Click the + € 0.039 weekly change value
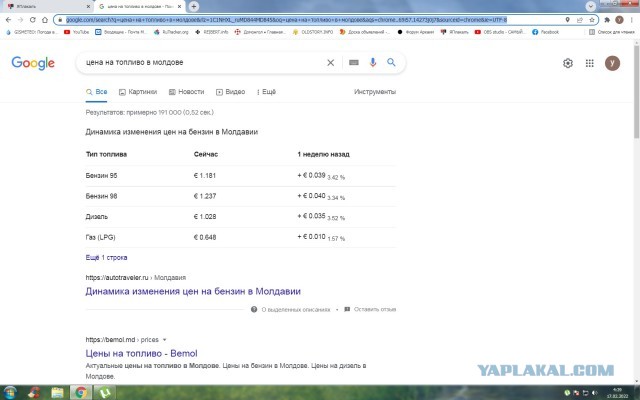Screen dimensions: 640x400 click(x=311, y=175)
